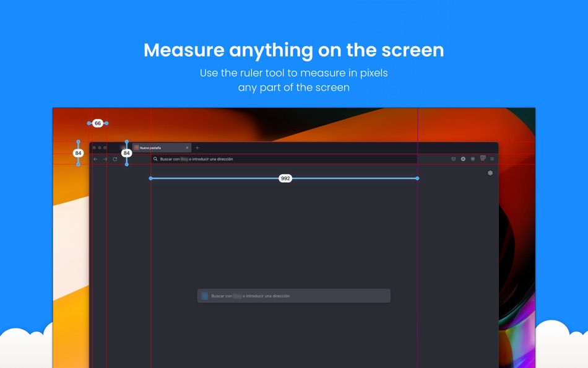
Task: Click the page center search box
Action: tap(293, 296)
